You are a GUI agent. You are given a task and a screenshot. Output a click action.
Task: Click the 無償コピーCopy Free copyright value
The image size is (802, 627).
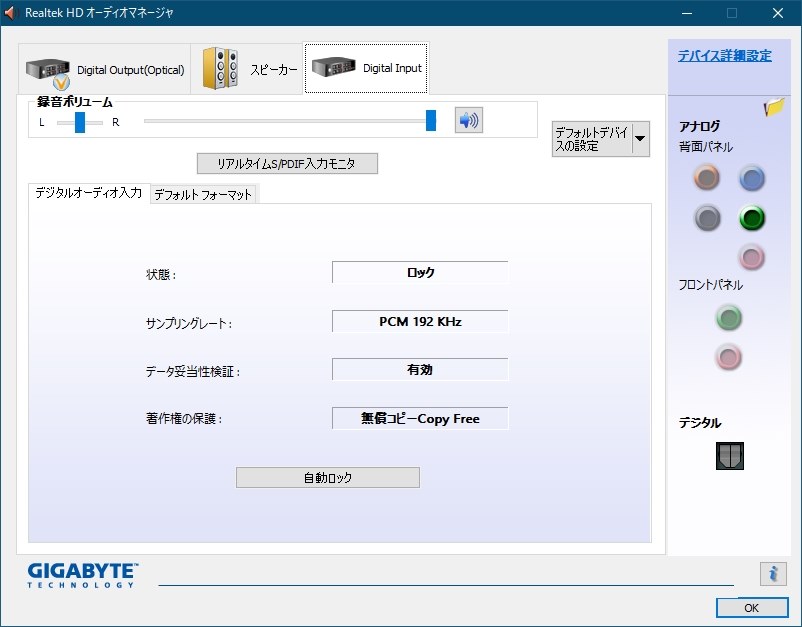point(420,419)
